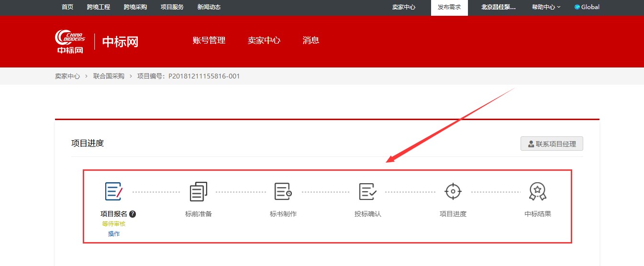The height and width of the screenshot is (266, 644).
Task: Click the 标书制作 step label
Action: click(x=283, y=214)
